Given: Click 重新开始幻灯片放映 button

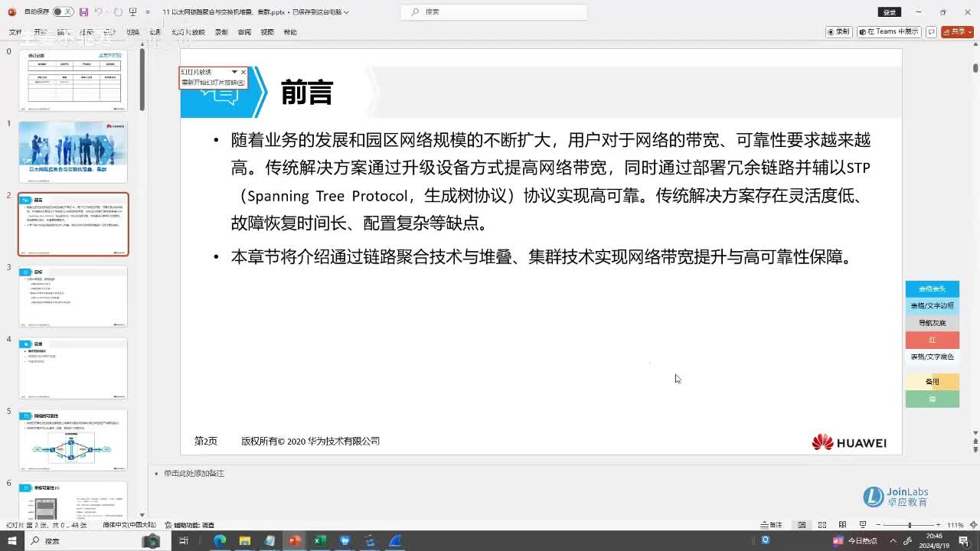Looking at the screenshot, I should [213, 82].
